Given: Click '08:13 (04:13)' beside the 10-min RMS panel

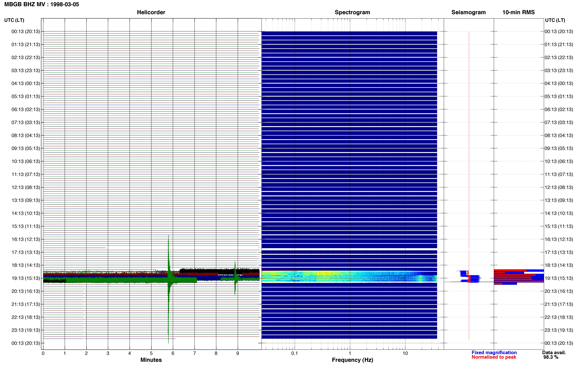Looking at the screenshot, I should 559,136.
